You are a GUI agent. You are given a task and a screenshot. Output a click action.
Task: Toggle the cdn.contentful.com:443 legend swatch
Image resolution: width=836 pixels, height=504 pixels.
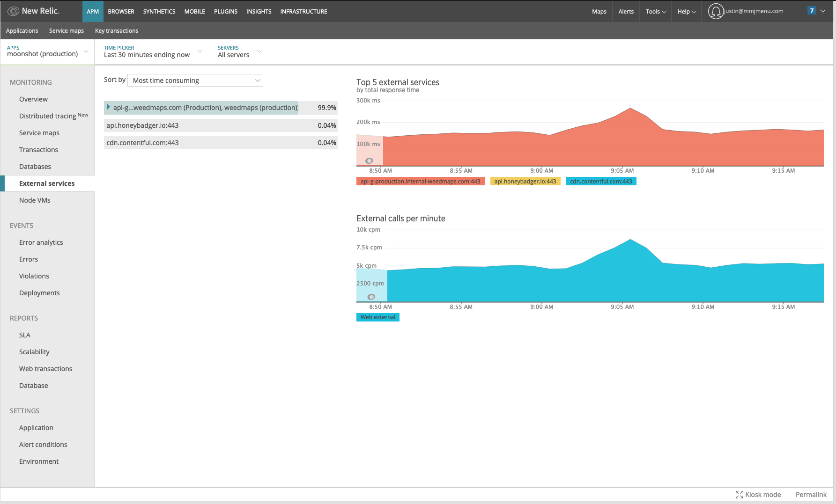click(601, 182)
